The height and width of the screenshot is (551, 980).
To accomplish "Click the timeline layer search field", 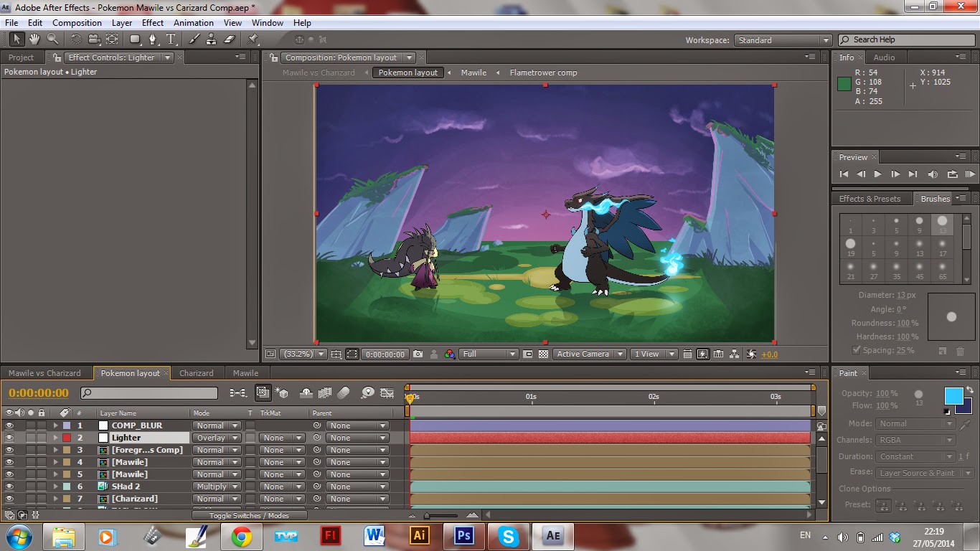I will tap(149, 393).
